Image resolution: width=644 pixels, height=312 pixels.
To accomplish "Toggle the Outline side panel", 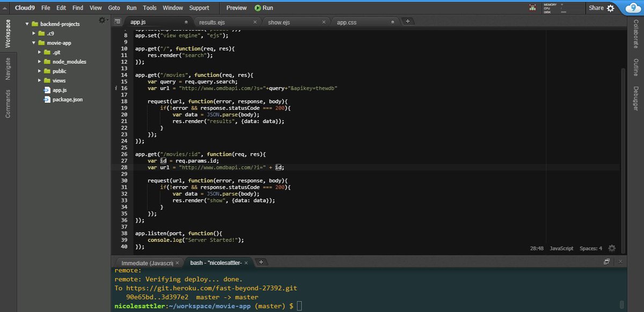I will coord(636,68).
